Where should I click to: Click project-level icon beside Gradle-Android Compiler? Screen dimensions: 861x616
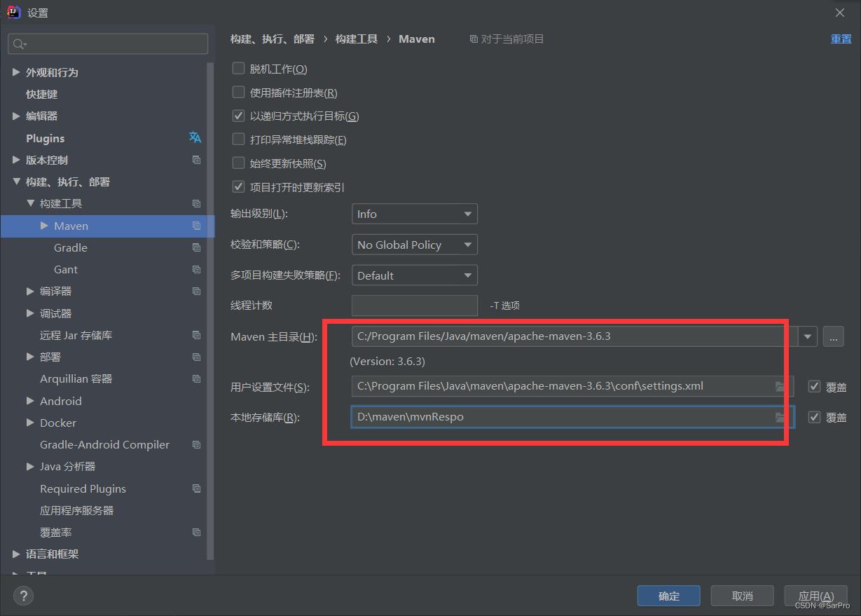196,444
